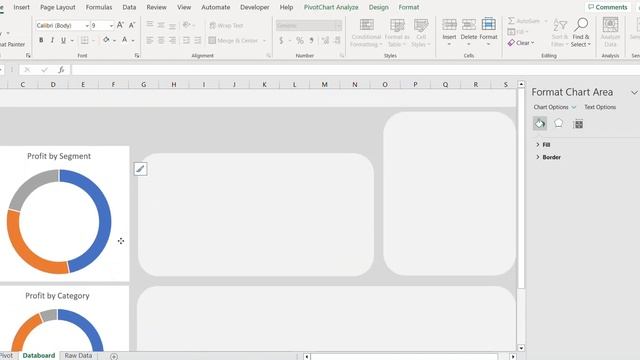Click the Find & Select magnifier
640x360 pixels.
coord(581,24)
